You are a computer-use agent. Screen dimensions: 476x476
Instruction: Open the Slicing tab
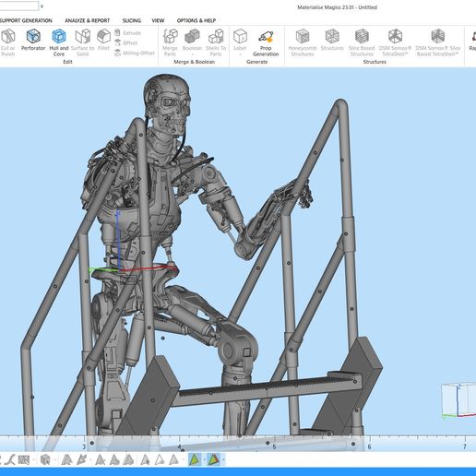tap(132, 20)
